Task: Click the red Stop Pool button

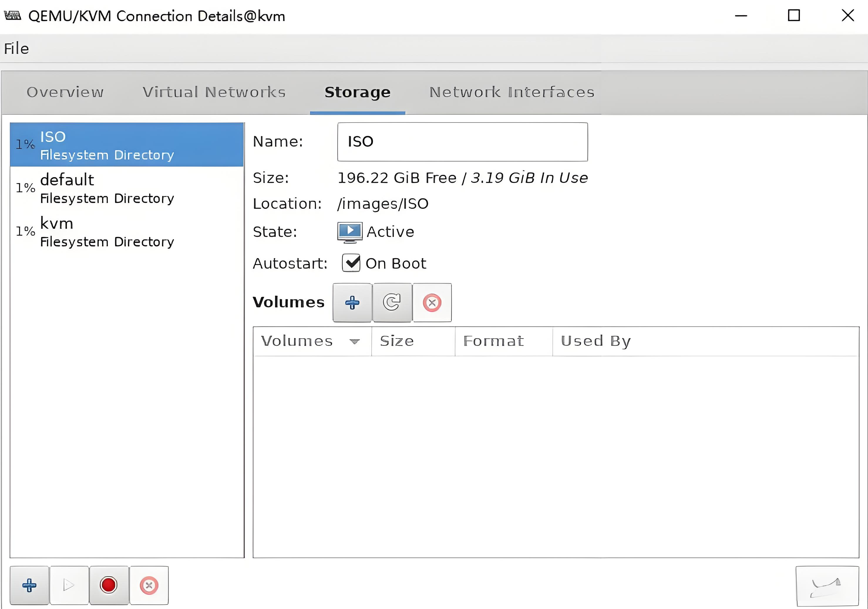Action: pyautogui.click(x=109, y=585)
